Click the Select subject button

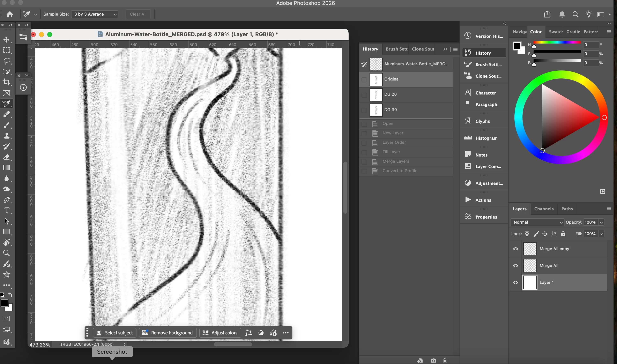pyautogui.click(x=115, y=333)
